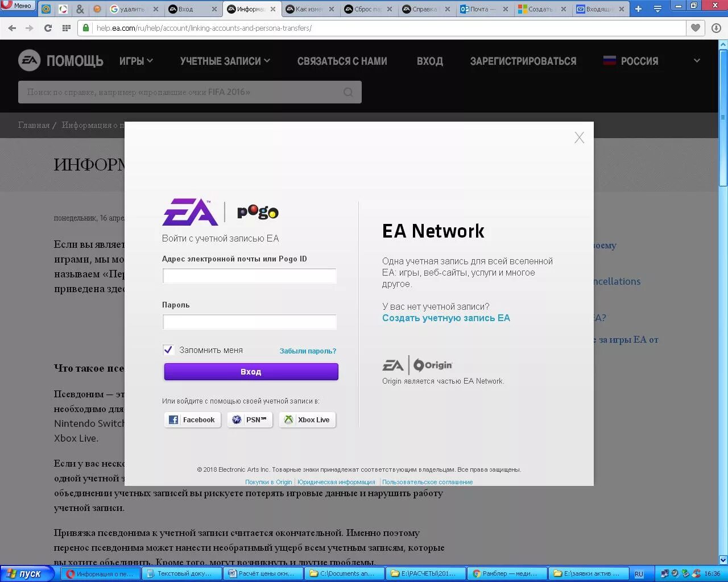Sign in with Facebook button
This screenshot has width=728, height=582.
coord(192,419)
